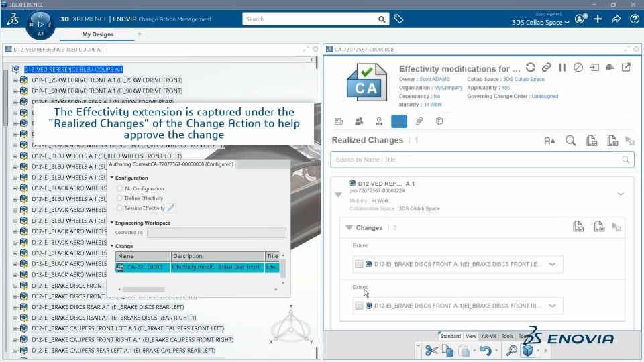The image size is (644, 362).
Task: Edit Session Effectivity with pencil icon
Action: (x=171, y=208)
